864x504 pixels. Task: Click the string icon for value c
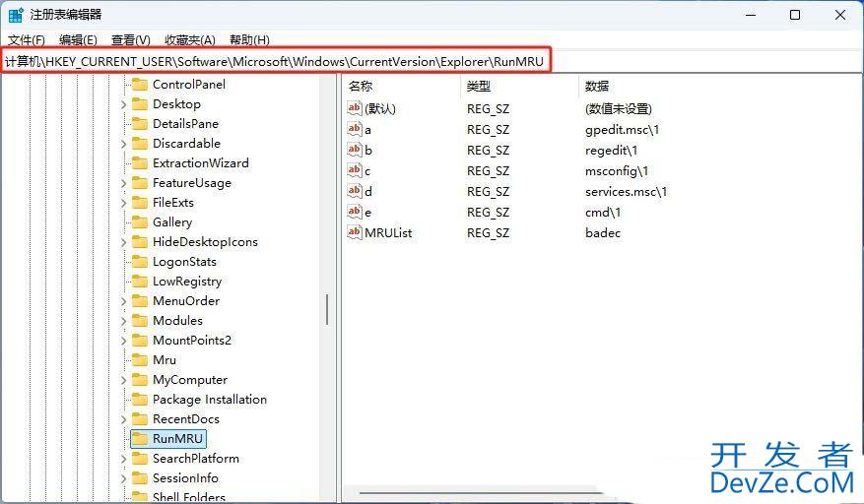[355, 170]
